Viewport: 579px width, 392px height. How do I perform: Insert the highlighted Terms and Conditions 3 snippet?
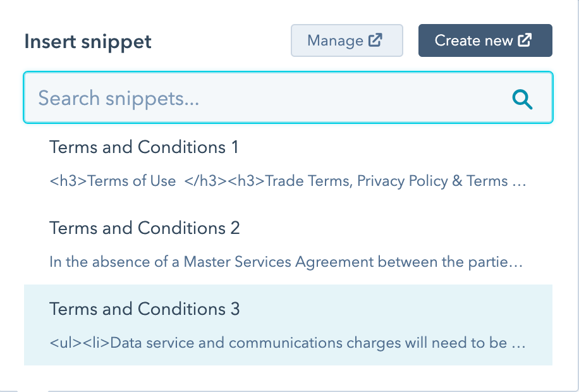pos(288,325)
